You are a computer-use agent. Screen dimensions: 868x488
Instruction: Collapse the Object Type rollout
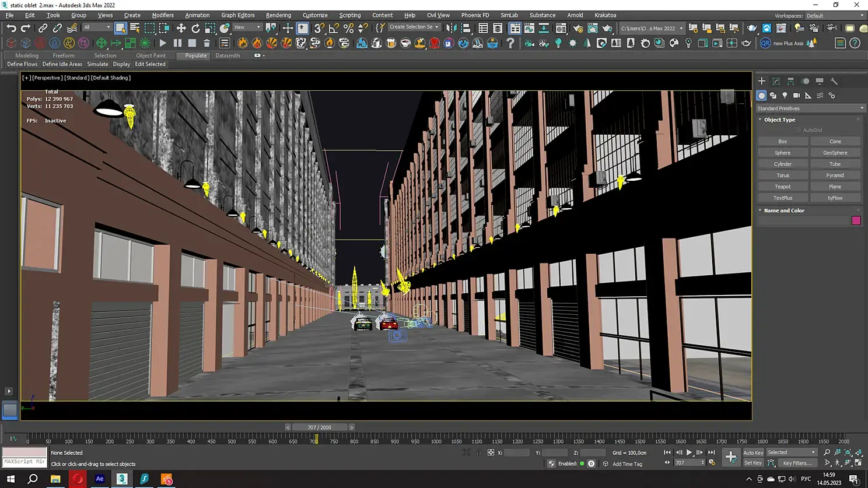[x=779, y=120]
